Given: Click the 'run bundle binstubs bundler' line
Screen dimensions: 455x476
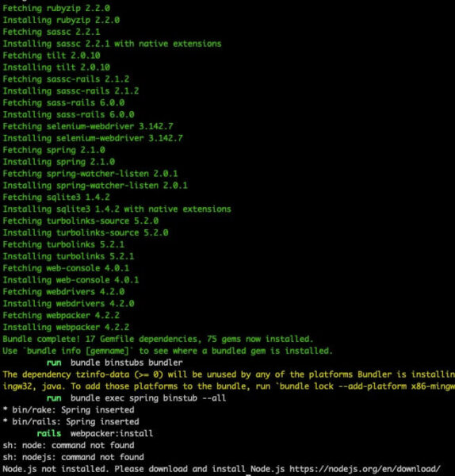Looking at the screenshot, I should (x=115, y=363).
